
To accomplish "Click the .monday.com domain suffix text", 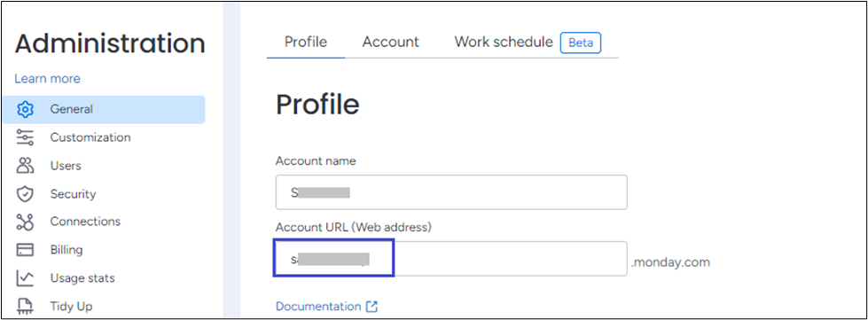I will tap(670, 261).
